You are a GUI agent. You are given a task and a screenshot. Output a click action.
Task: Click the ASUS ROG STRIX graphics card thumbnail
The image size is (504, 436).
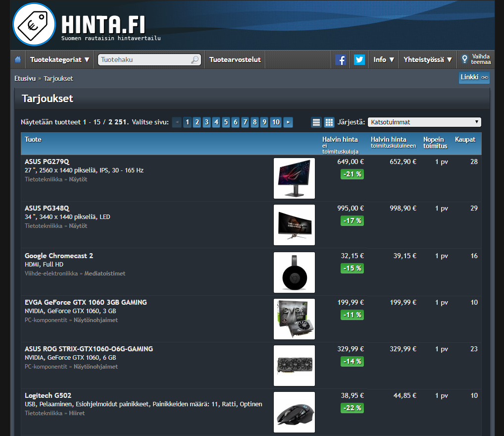pos(294,366)
